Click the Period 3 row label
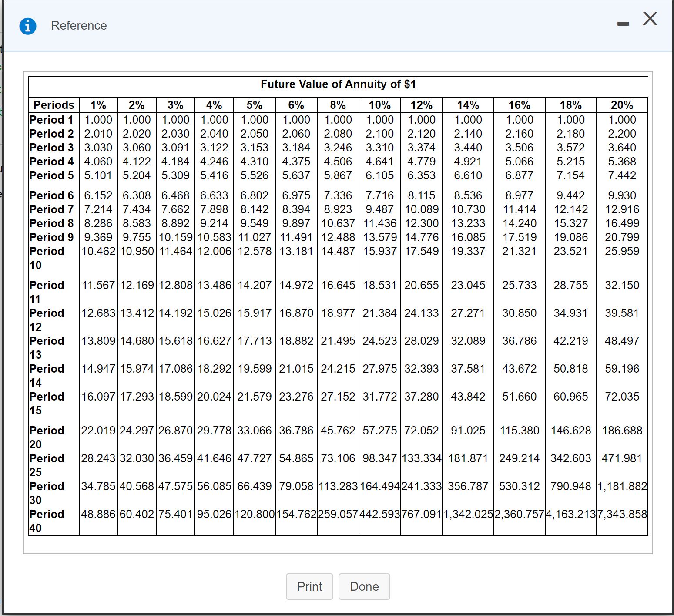Viewport: 674px width, 616px height. (52, 148)
